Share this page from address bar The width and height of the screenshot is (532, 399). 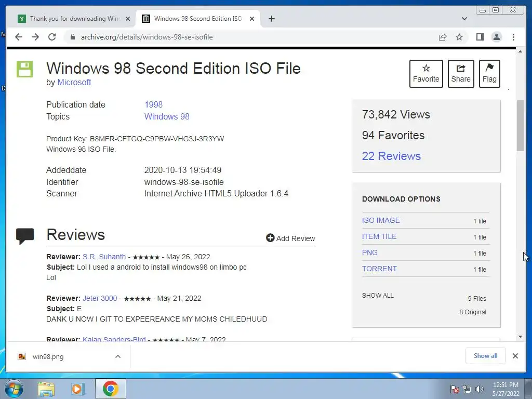[443, 37]
